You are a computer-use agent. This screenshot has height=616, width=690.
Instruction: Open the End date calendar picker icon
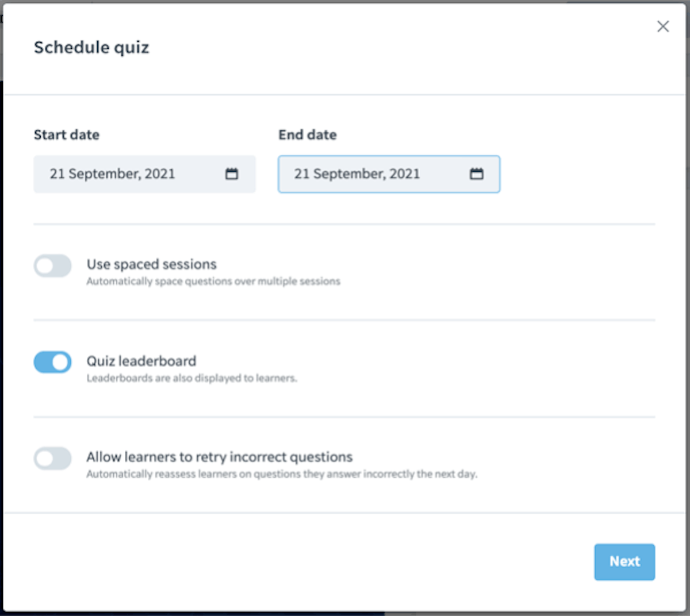(477, 174)
